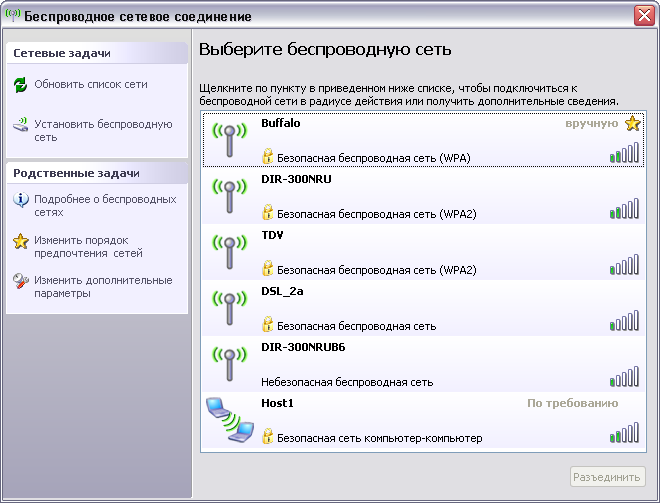
Task: Click the antenna icon of DIR-300NRUB6 network
Action: [x=229, y=364]
